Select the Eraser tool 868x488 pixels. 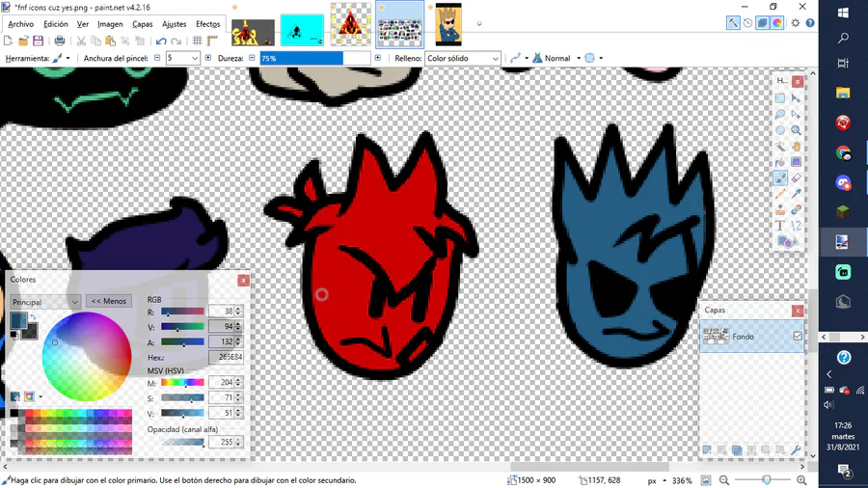[796, 178]
